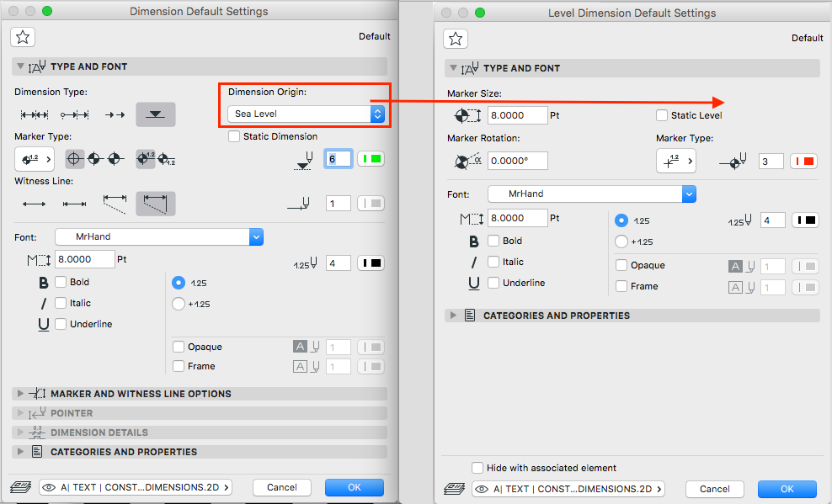832x504 pixels.
Task: Click the favorites star in Dimension Default Settings
Action: (23, 37)
